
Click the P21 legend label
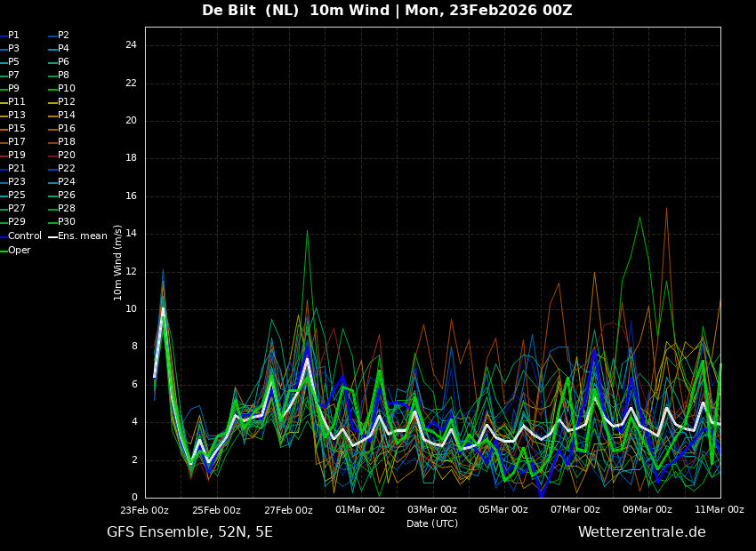point(16,169)
